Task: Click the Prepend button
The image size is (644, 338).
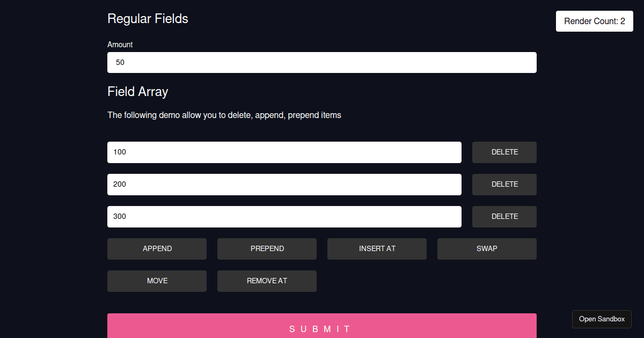Action: click(x=267, y=249)
